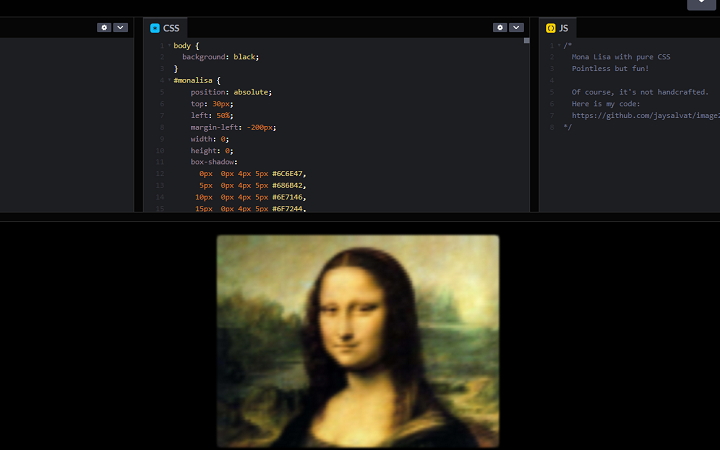Open the CSS panel settings gear
720x450 pixels.
(x=500, y=28)
